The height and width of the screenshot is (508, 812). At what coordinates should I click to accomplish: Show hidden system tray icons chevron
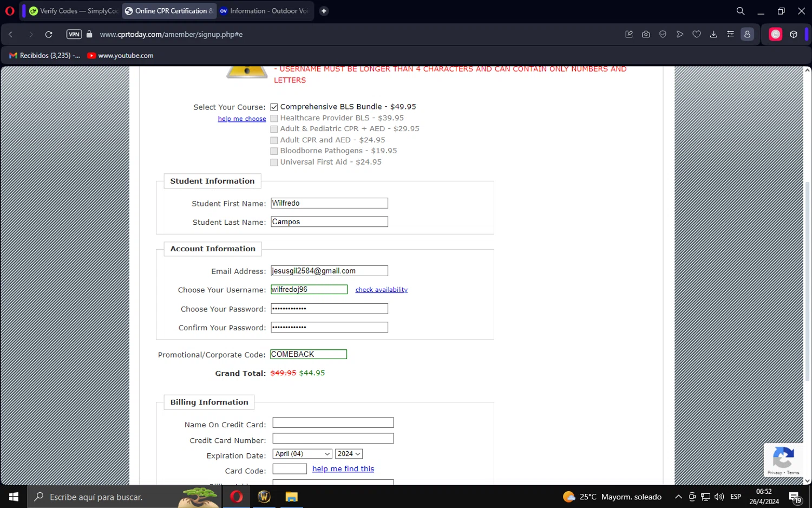pyautogui.click(x=678, y=497)
